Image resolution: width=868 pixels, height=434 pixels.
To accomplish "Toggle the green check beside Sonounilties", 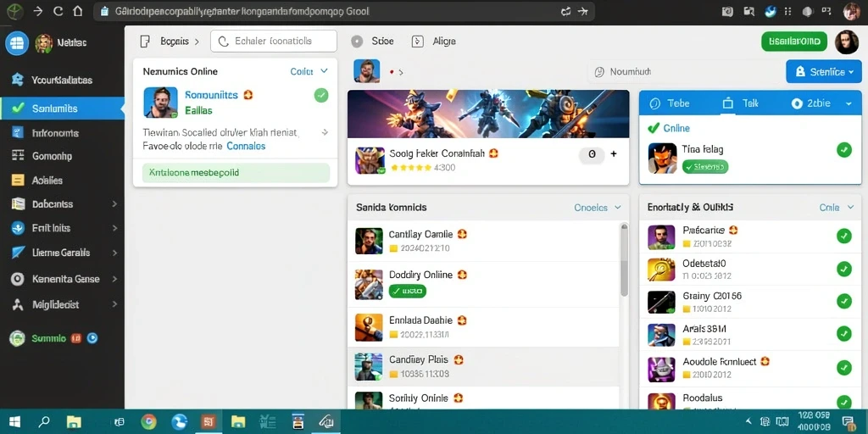I will tap(321, 95).
